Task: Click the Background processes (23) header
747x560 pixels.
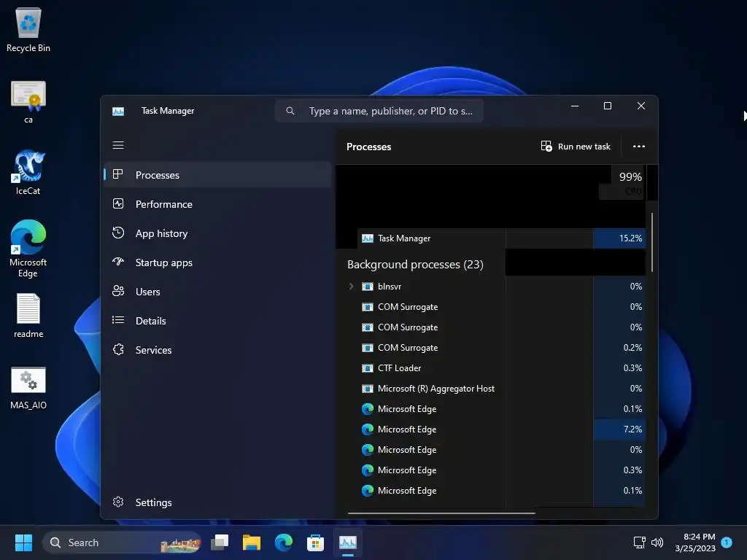Action: (415, 265)
